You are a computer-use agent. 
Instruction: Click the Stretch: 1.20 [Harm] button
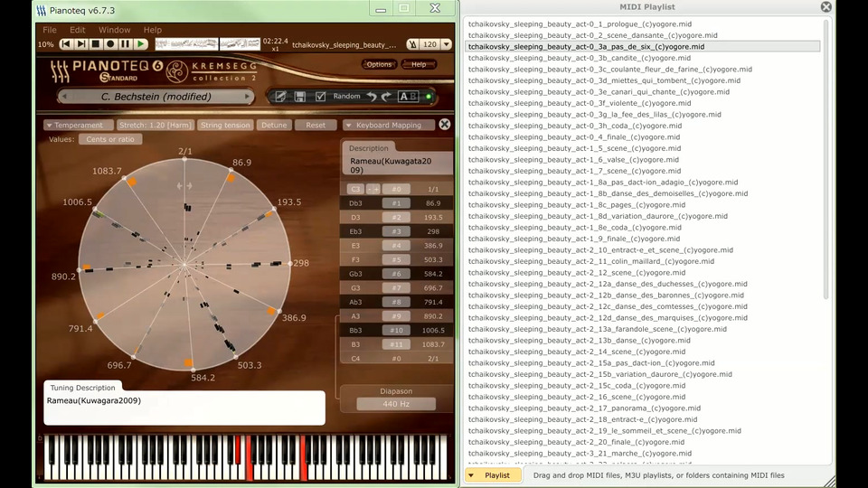pos(155,125)
